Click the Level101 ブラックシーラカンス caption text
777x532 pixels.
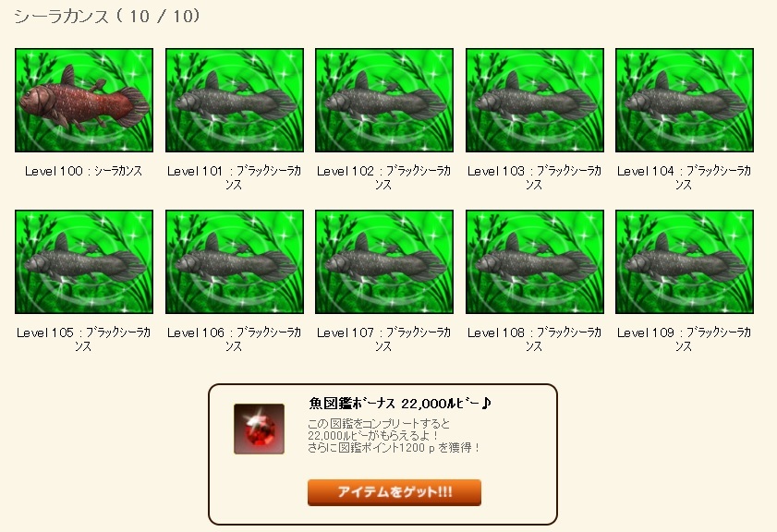[x=234, y=178]
